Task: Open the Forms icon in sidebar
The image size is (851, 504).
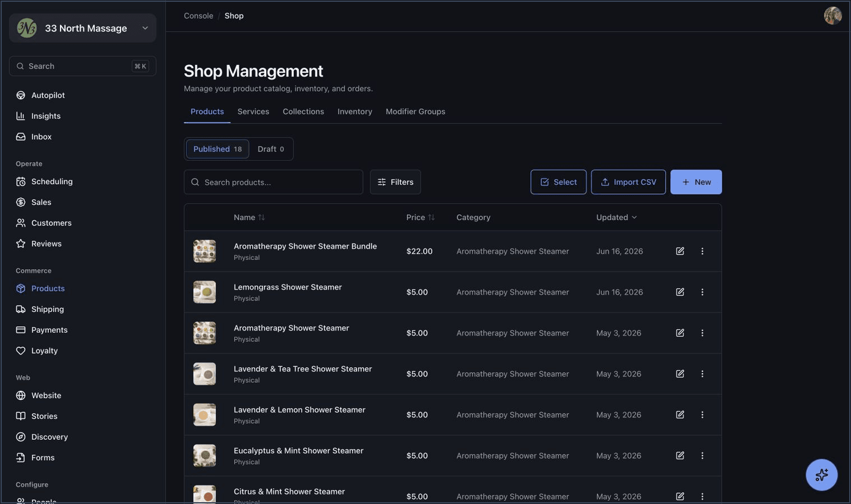Action: [x=21, y=458]
